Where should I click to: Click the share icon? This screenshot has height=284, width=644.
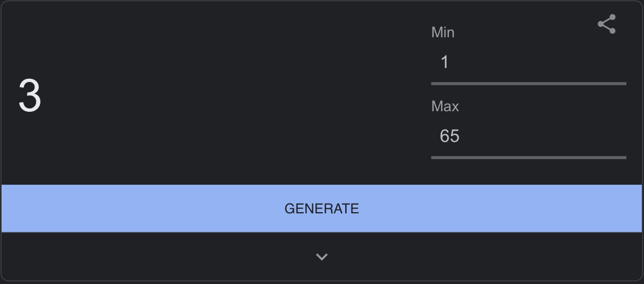607,24
